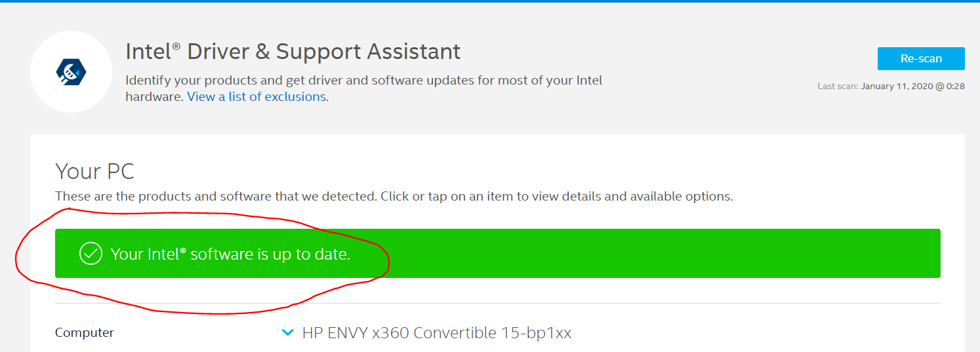Select HP ENVY x360 Convertible 15-bp1xx entry
The height and width of the screenshot is (352, 980).
tap(436, 333)
